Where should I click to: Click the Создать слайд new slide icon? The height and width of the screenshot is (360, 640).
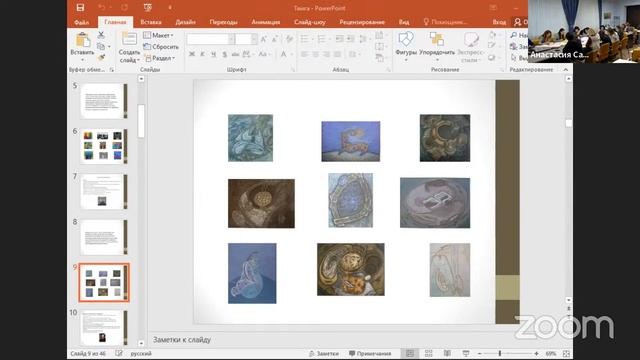129,39
